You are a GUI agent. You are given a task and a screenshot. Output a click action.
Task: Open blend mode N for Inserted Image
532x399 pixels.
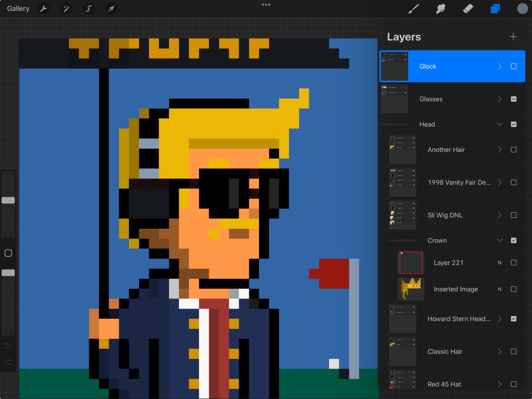click(500, 289)
